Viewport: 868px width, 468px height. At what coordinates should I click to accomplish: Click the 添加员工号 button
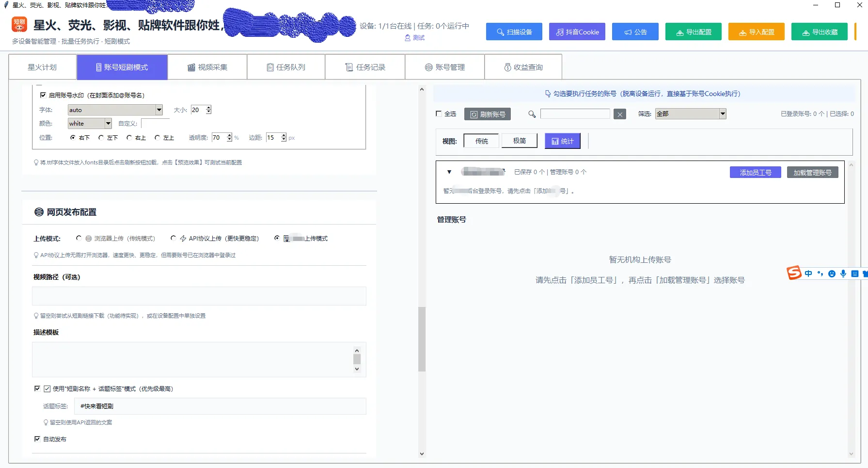coord(755,172)
